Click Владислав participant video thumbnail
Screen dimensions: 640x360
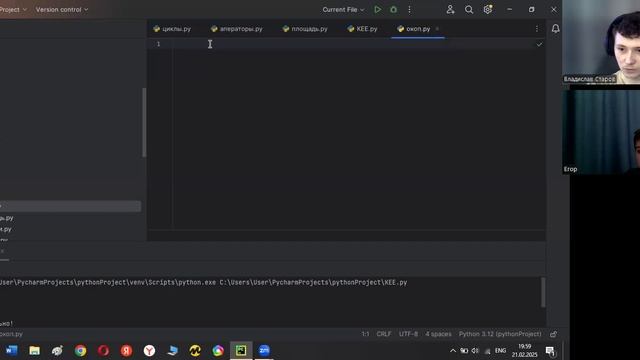601,42
